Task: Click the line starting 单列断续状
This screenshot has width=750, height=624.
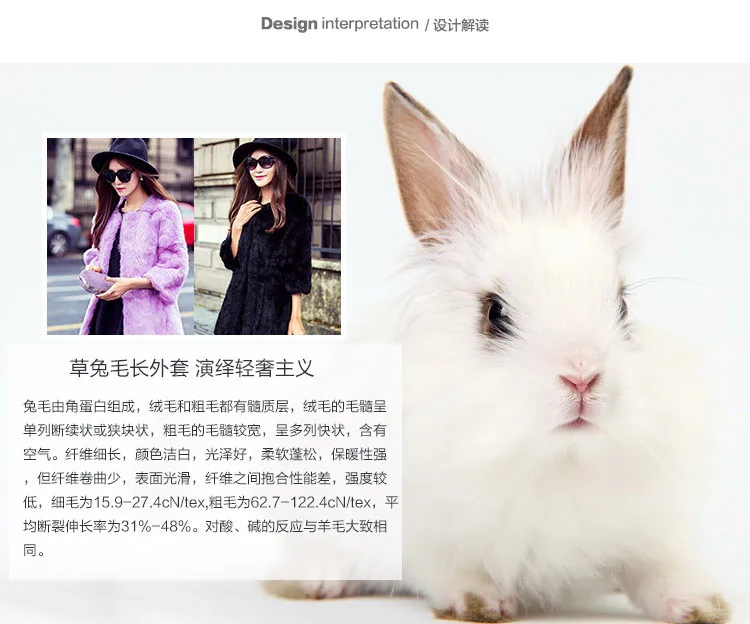Action: pos(205,430)
